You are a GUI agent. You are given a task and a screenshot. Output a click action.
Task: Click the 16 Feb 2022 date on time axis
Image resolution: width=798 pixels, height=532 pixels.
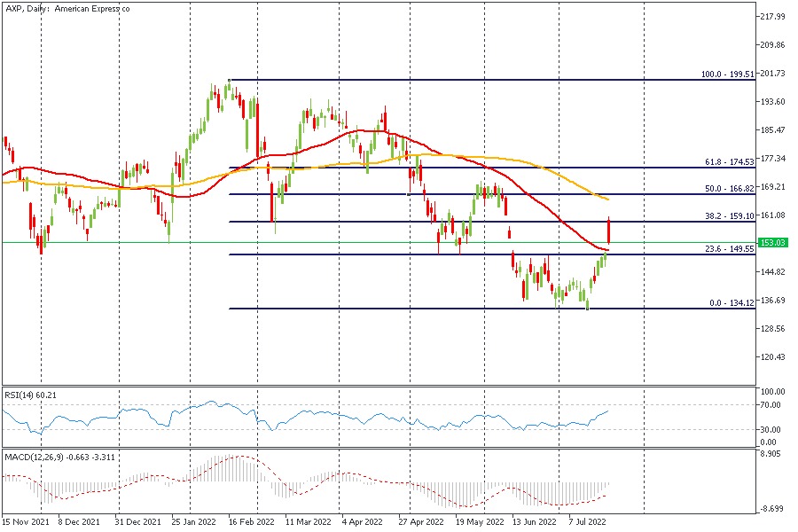pyautogui.click(x=250, y=523)
